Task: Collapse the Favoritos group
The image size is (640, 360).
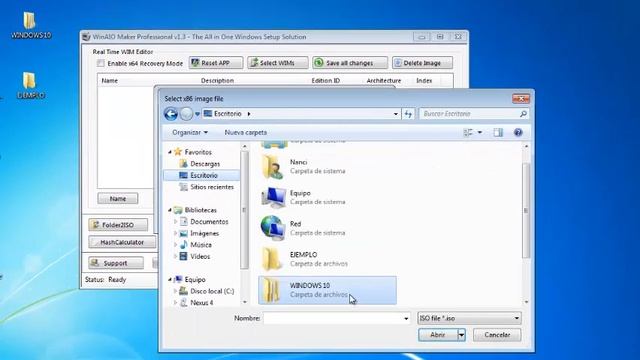Action: click(170, 152)
